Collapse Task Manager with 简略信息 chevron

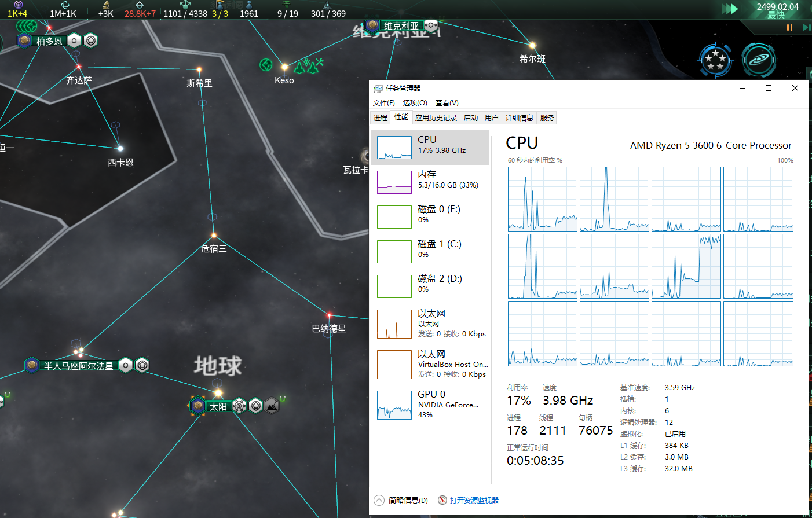379,500
